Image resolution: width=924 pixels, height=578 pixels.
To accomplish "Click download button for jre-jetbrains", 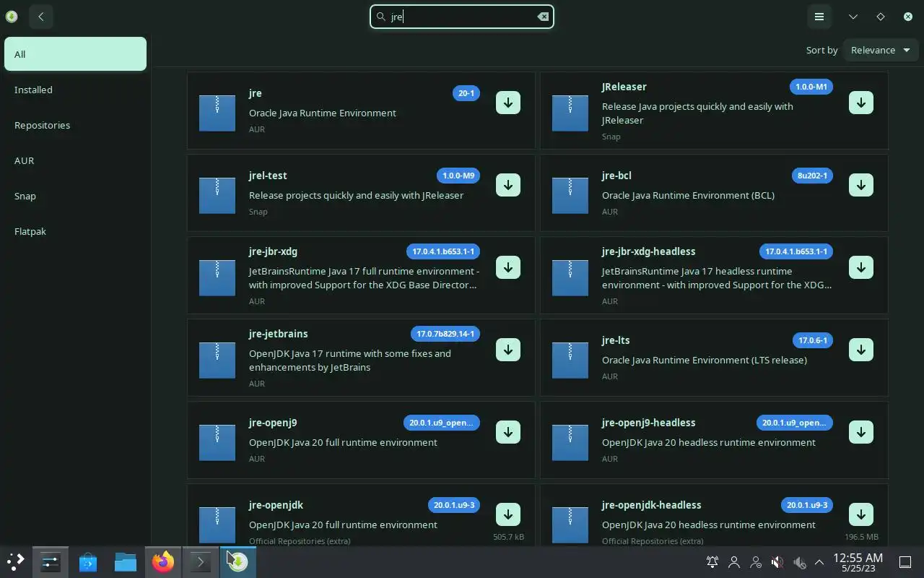I will [508, 350].
